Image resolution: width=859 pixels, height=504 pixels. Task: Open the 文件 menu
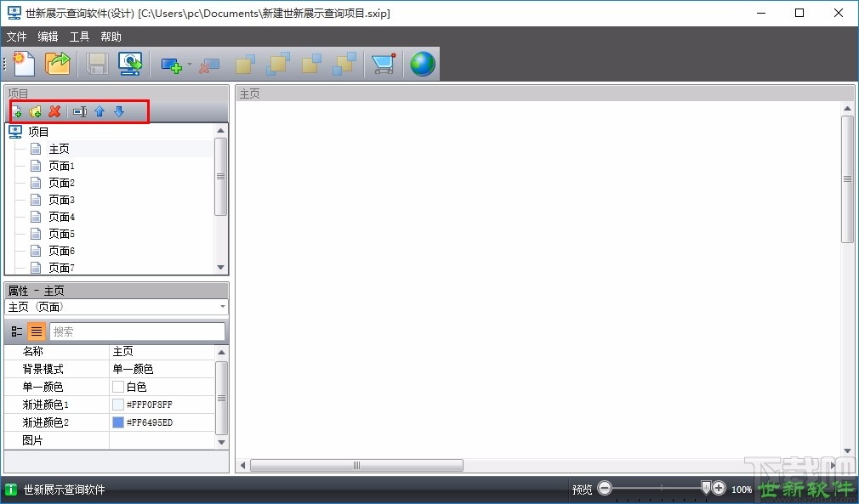16,37
